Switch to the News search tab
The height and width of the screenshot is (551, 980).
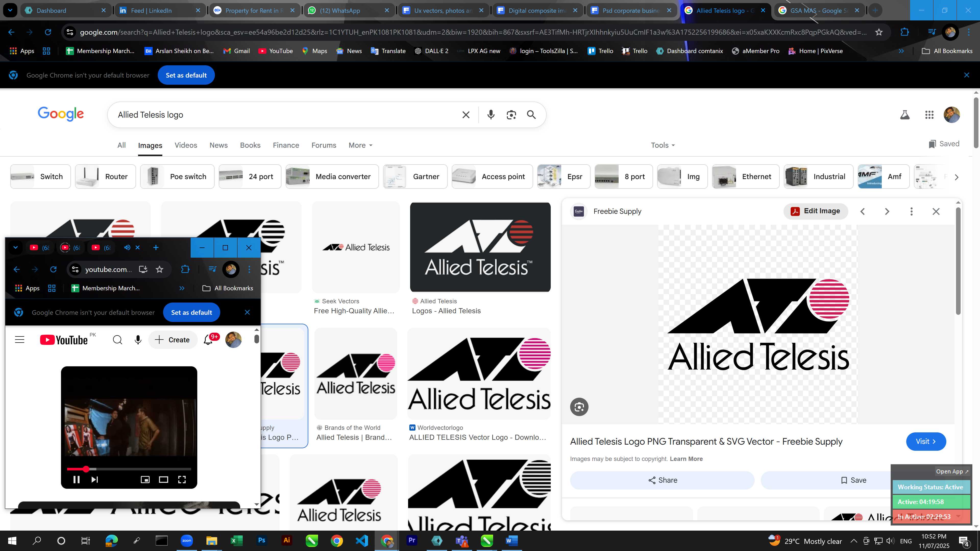click(x=218, y=145)
